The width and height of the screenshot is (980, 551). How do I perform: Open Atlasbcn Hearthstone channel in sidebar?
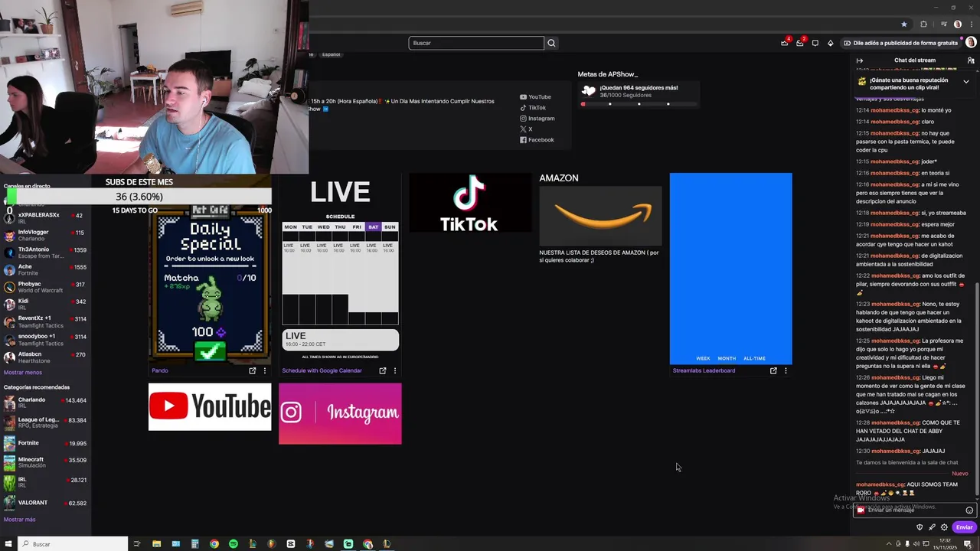[x=45, y=357]
